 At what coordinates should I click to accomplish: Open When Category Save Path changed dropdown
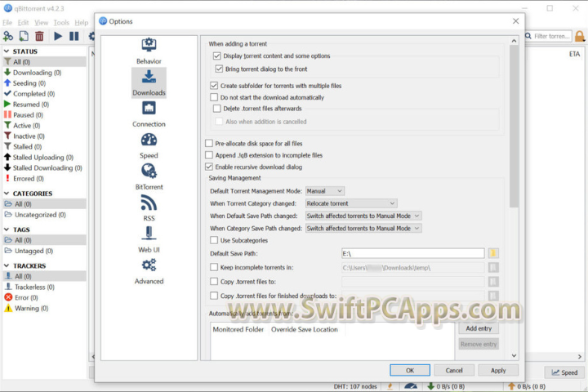coord(363,228)
